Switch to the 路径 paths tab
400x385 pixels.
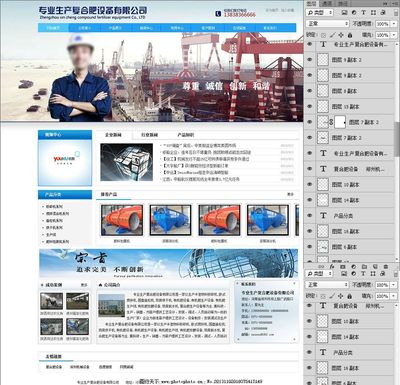pos(343,3)
